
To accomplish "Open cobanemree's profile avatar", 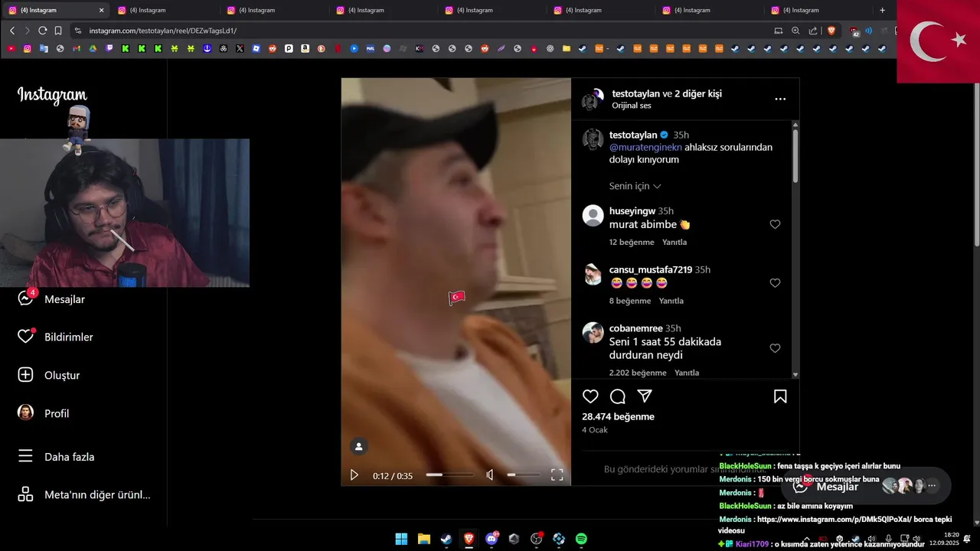I will 593,332.
